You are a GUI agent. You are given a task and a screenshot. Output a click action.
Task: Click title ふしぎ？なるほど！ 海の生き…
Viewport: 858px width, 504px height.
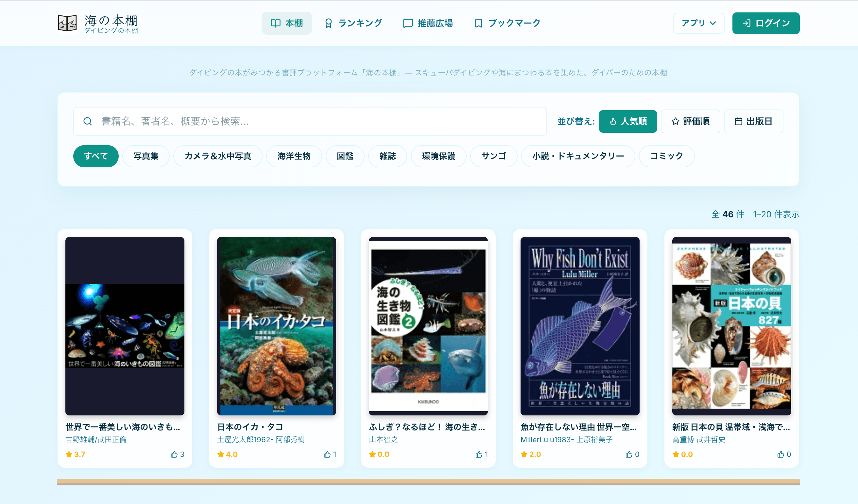pos(427,427)
